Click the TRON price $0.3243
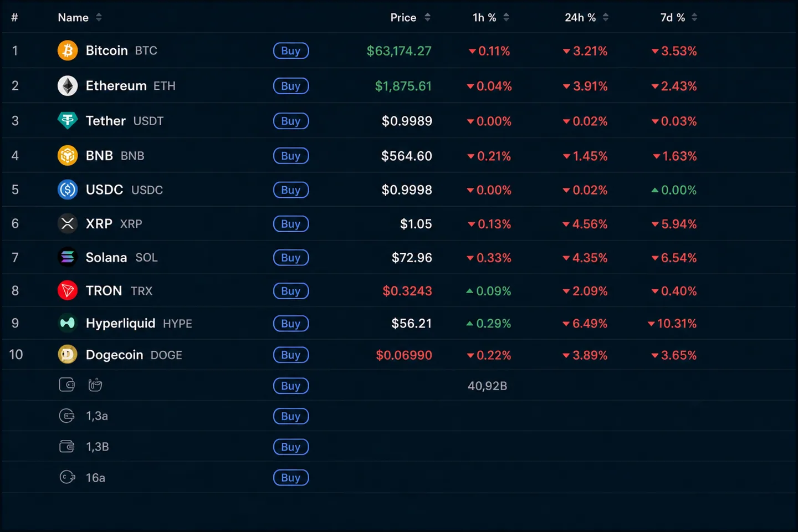798x532 pixels. [x=407, y=291]
